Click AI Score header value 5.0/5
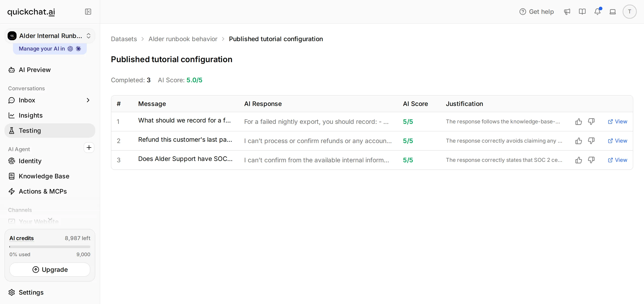Screen dimensions: 644x304 pos(194,80)
